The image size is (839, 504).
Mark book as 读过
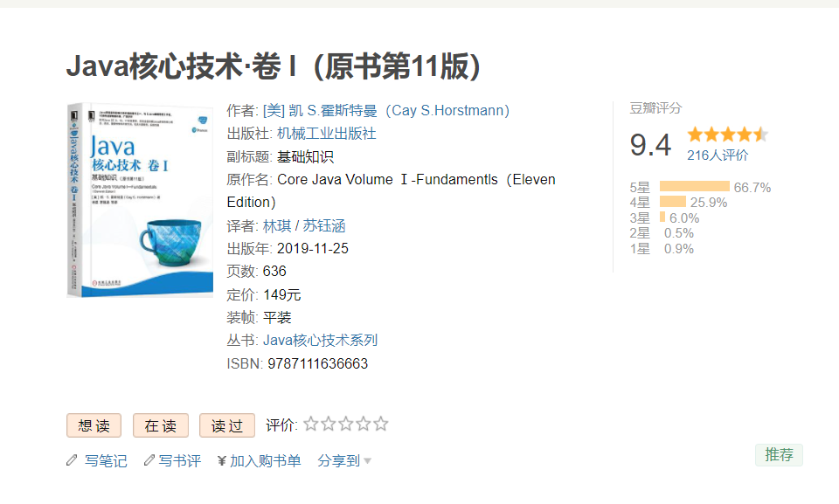227,426
